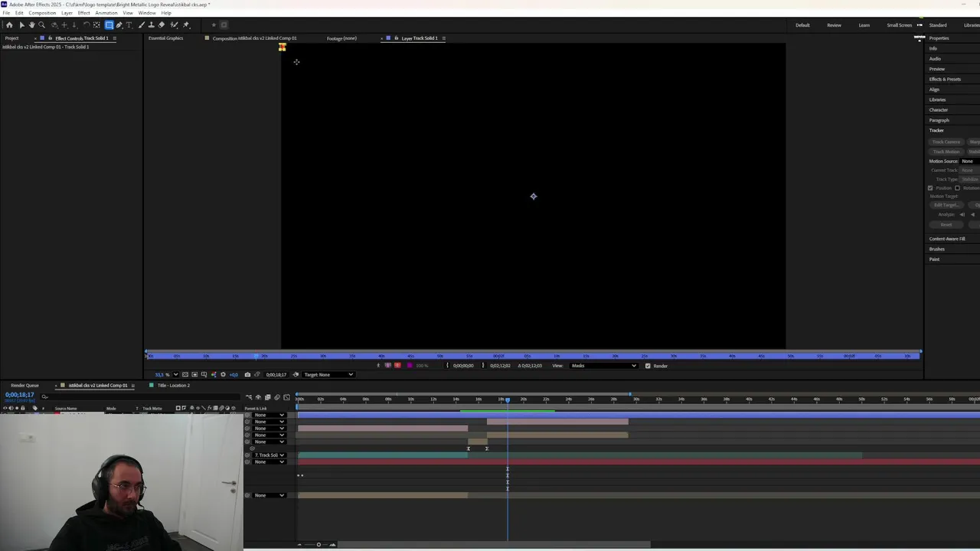Click the Reset button in Tracker
980x551 pixels.
click(x=946, y=224)
